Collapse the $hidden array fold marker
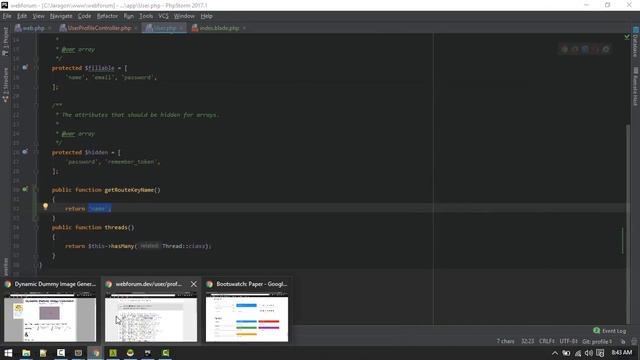Screen dimensions: 640x360 pos(36,152)
